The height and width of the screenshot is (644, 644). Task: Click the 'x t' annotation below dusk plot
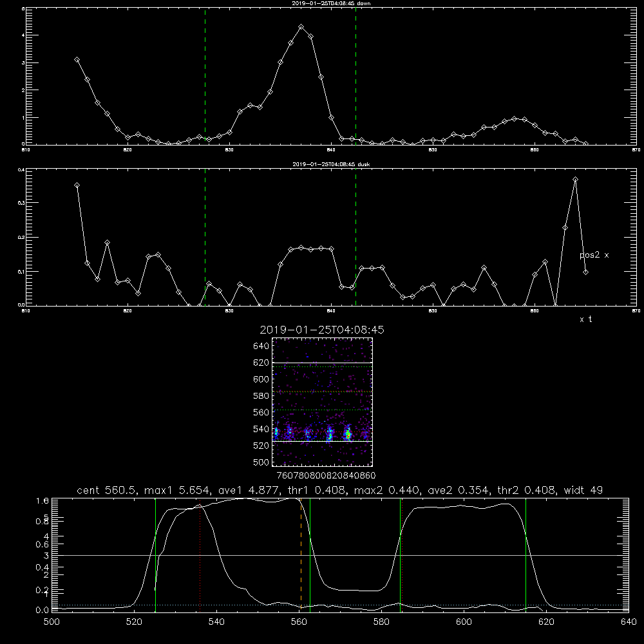(585, 319)
